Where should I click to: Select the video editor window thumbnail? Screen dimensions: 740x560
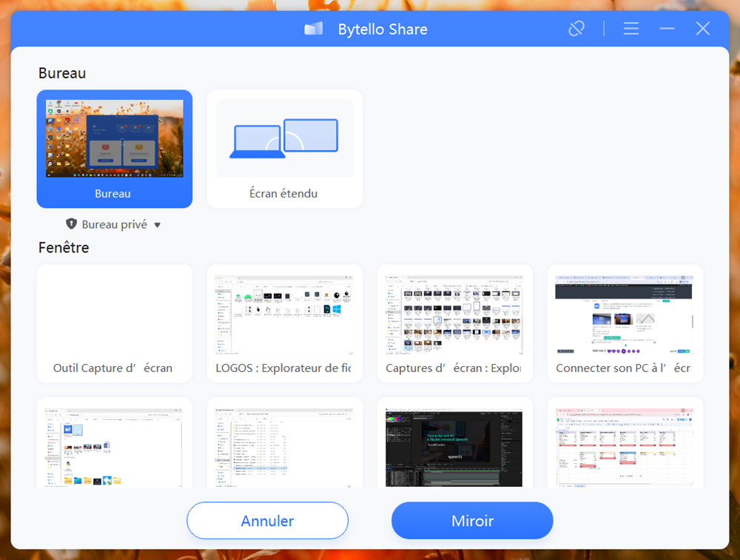coord(454,445)
